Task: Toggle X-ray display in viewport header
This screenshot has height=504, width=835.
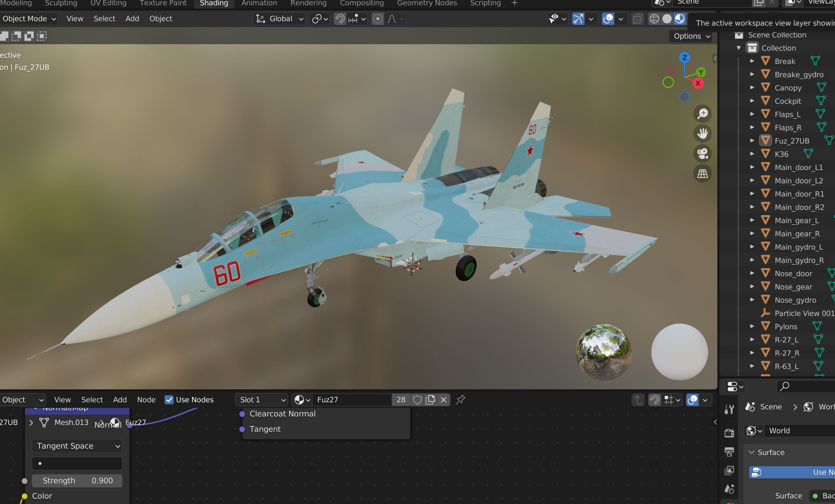Action: [637, 19]
